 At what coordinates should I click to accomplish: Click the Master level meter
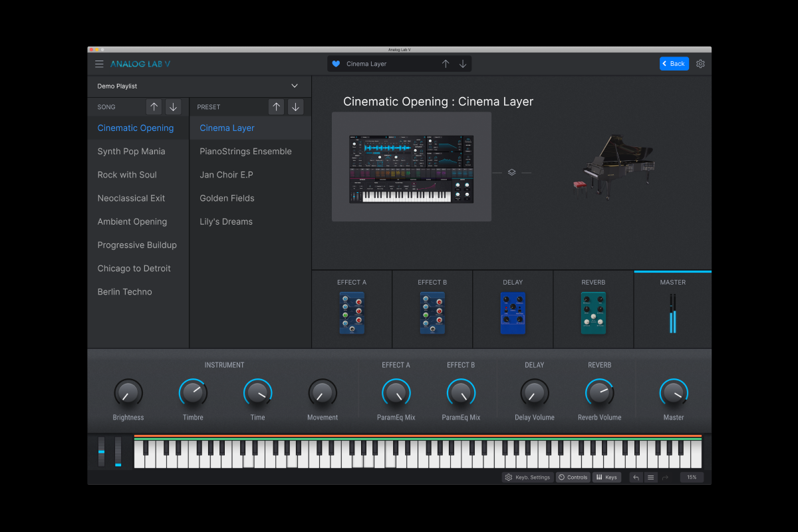tap(673, 313)
